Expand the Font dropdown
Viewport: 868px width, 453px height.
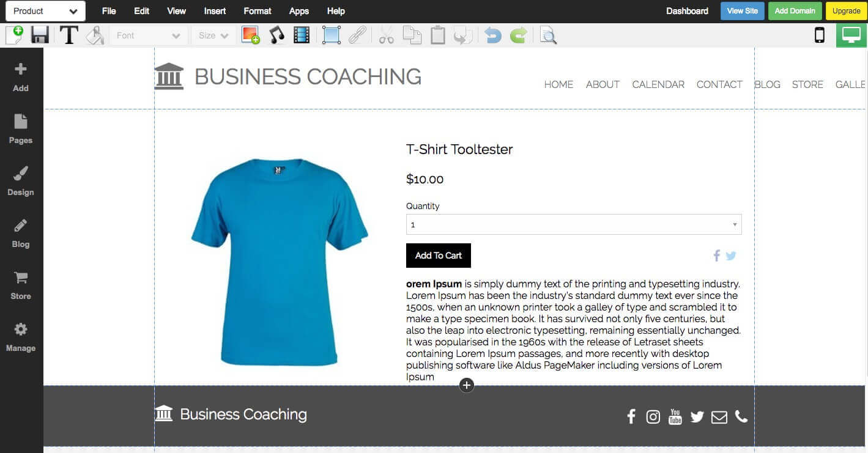coord(149,35)
